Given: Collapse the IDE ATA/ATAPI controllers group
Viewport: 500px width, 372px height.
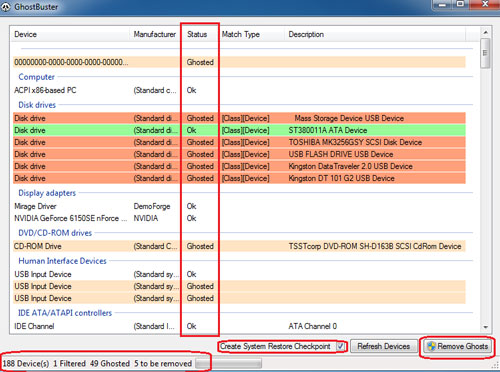Looking at the screenshot, I should pyautogui.click(x=65, y=313).
